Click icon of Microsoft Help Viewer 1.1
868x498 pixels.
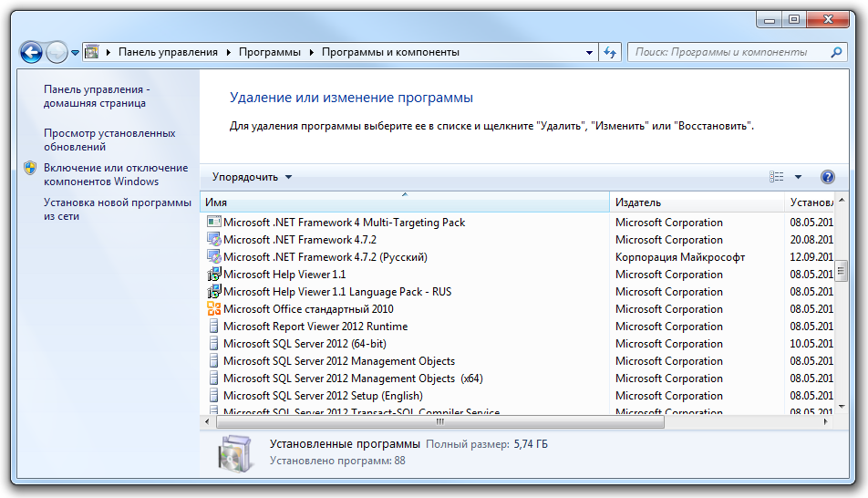(213, 275)
